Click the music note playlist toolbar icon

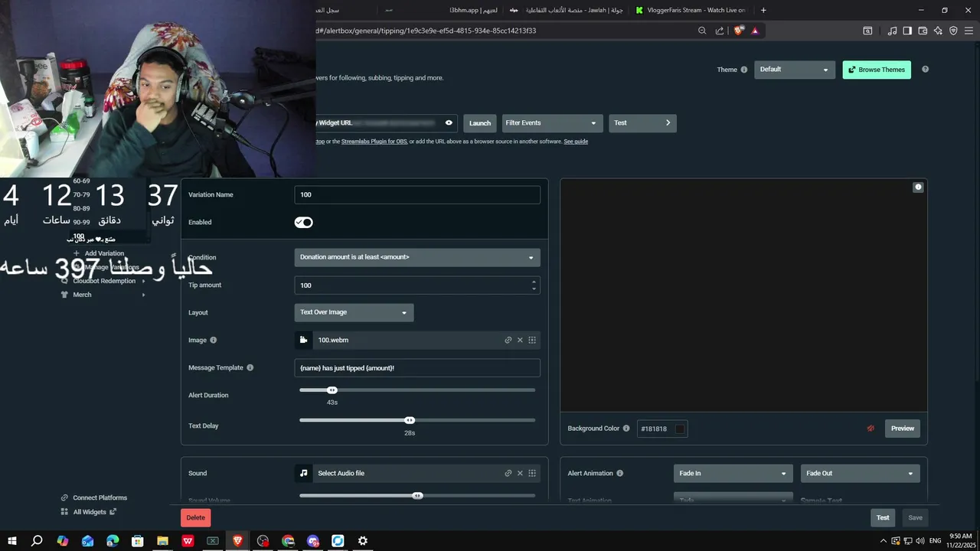(892, 31)
